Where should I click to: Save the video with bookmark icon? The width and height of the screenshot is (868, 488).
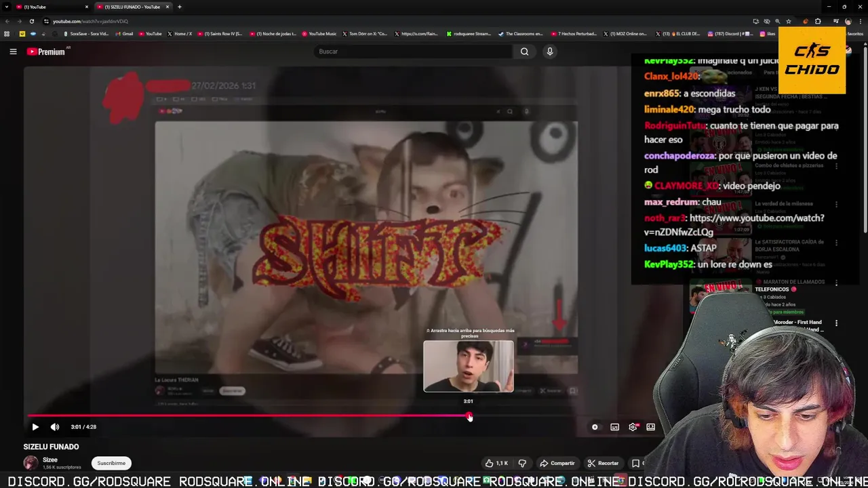(635, 463)
